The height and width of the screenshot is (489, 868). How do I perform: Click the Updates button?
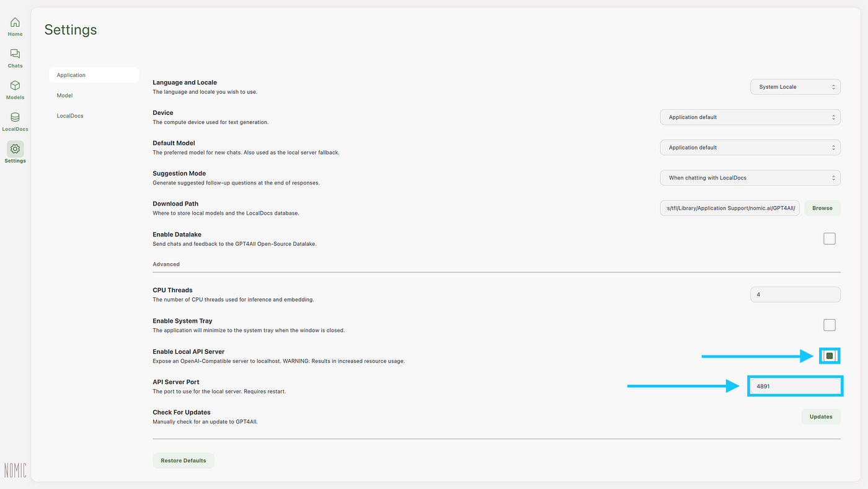(821, 417)
